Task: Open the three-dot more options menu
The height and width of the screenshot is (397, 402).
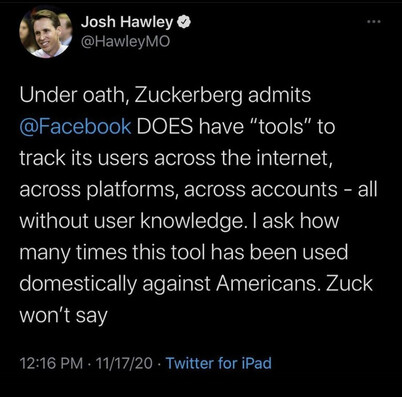Action: point(374,22)
